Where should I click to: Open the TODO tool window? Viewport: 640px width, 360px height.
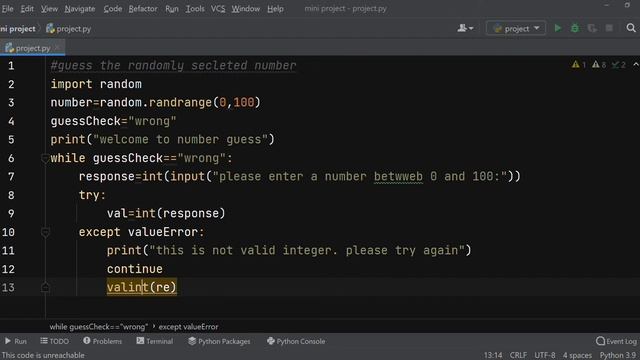coord(55,341)
